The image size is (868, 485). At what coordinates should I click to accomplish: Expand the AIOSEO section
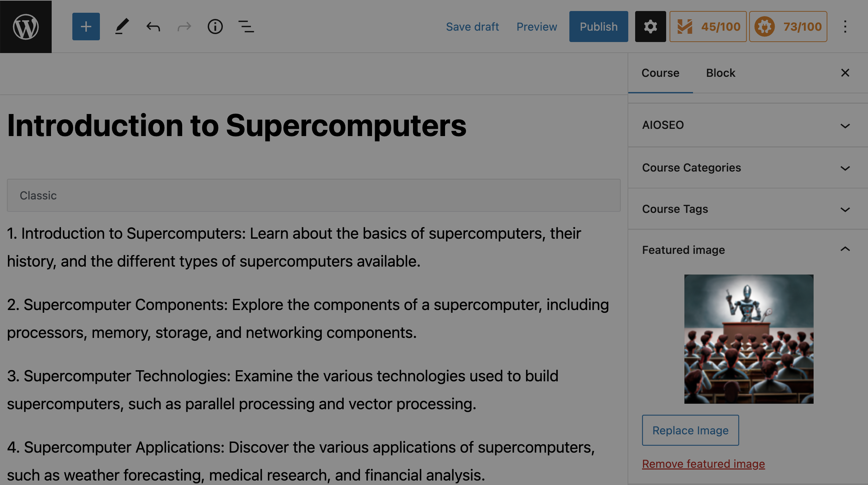(748, 125)
